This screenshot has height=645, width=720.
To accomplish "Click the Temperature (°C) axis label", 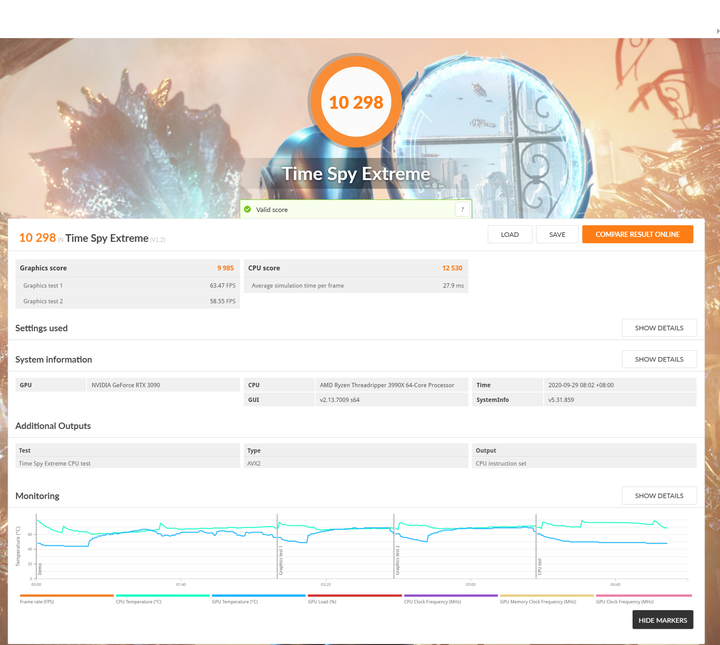I will tap(18, 546).
